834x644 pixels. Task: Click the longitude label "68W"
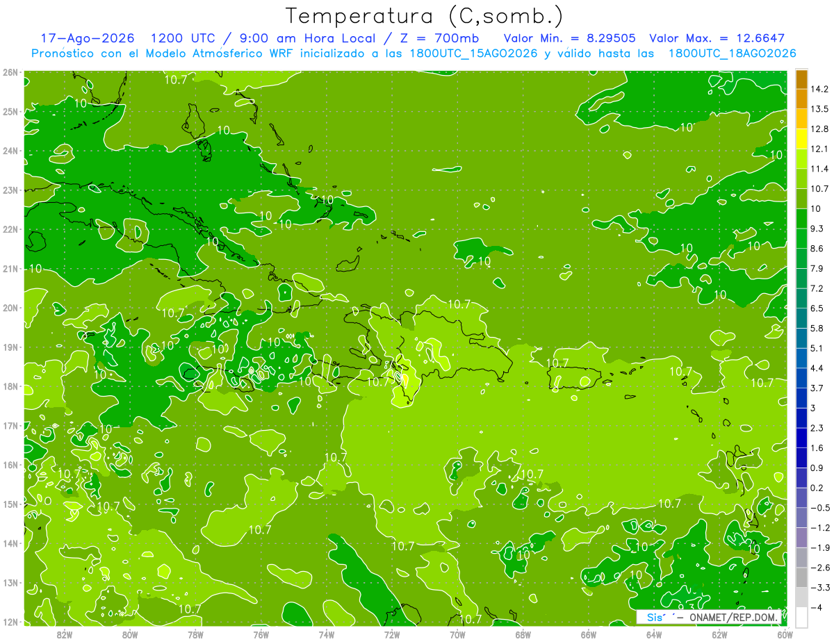click(x=523, y=634)
